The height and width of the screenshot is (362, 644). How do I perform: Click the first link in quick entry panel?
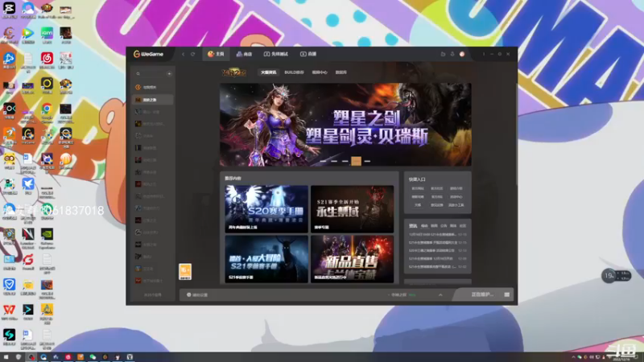pos(418,188)
